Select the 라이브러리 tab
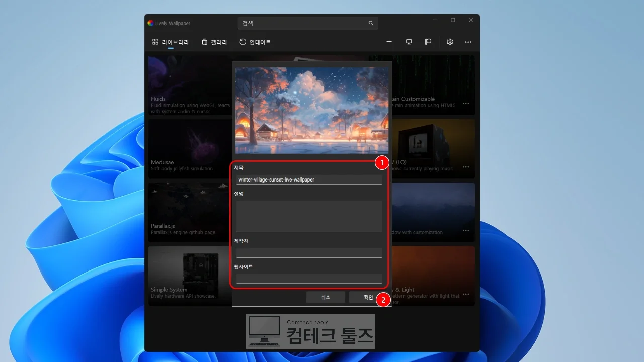Screen dimensions: 644x362 (171, 42)
